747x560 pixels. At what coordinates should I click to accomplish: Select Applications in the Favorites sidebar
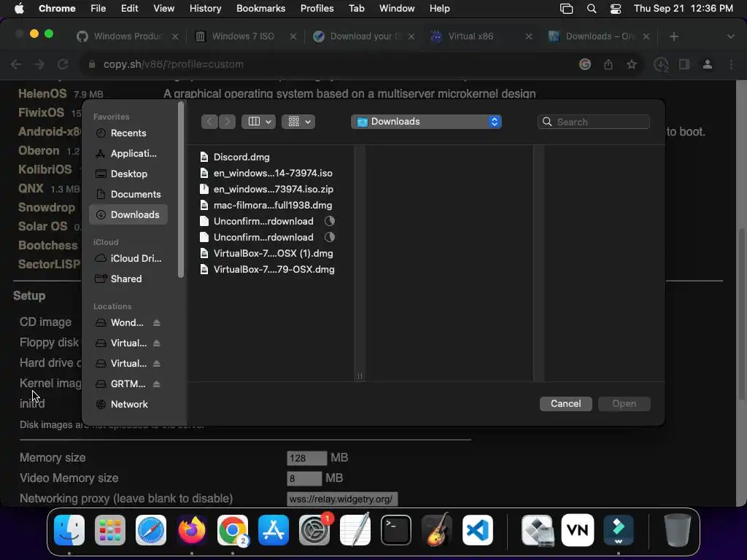pos(128,153)
